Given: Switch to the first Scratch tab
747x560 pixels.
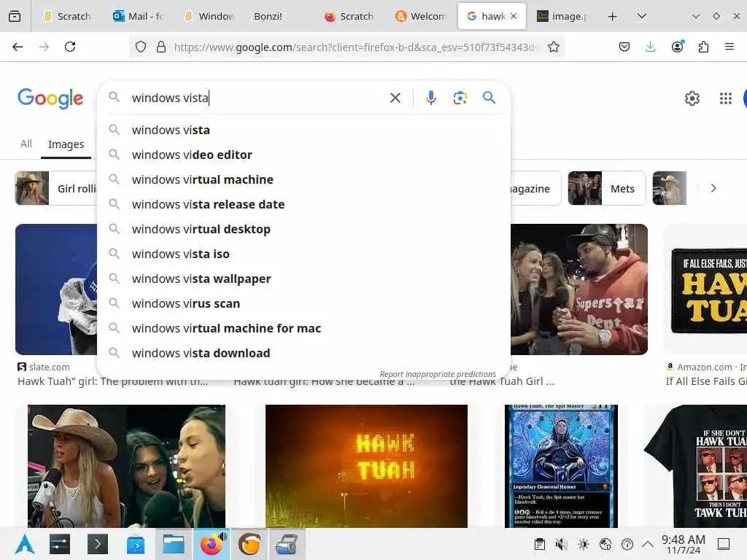Looking at the screenshot, I should coord(66,16).
